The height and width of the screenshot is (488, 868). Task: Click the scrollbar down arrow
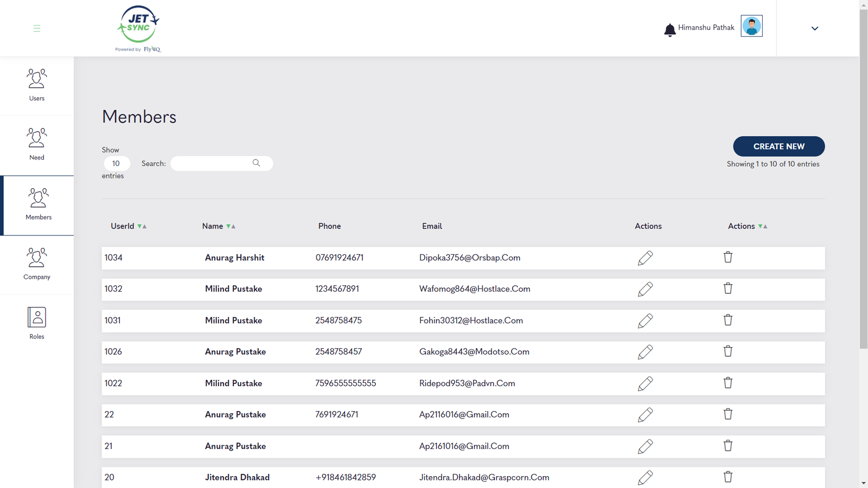pos(864,483)
